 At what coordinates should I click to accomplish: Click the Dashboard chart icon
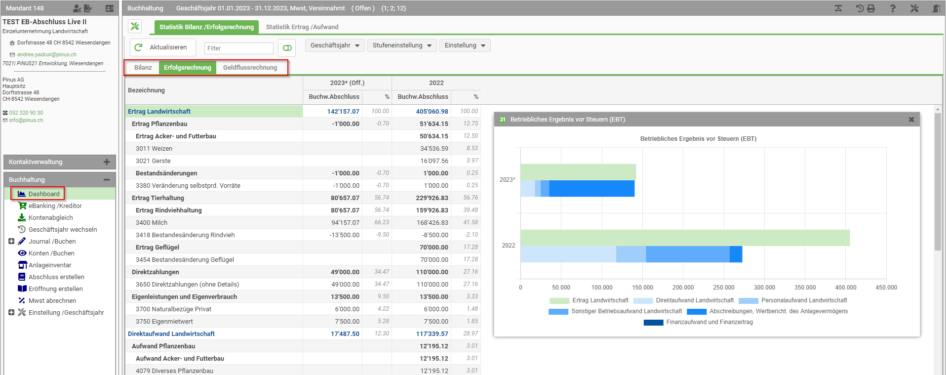click(x=22, y=194)
